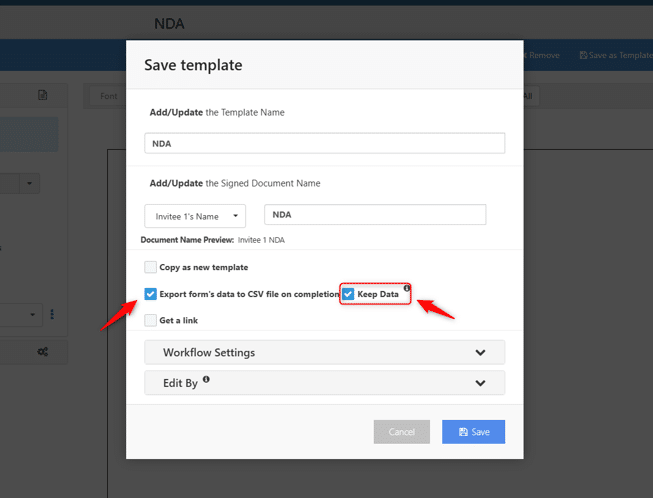
Task: Click the Signed Document Name text field
Action: (375, 215)
